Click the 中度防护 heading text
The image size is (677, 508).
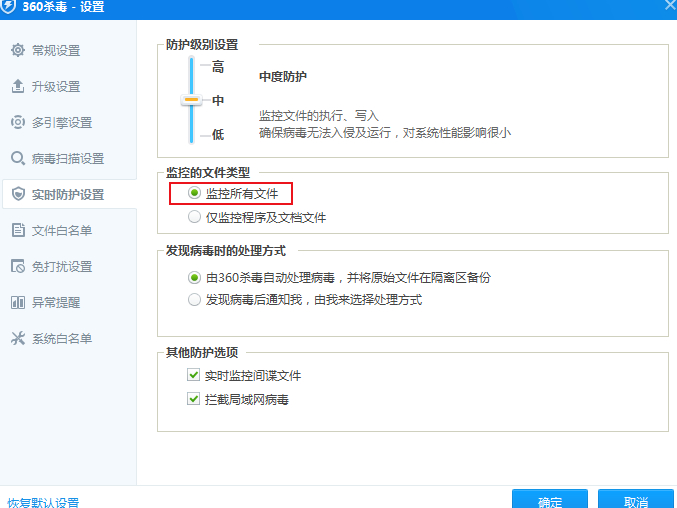[283, 77]
